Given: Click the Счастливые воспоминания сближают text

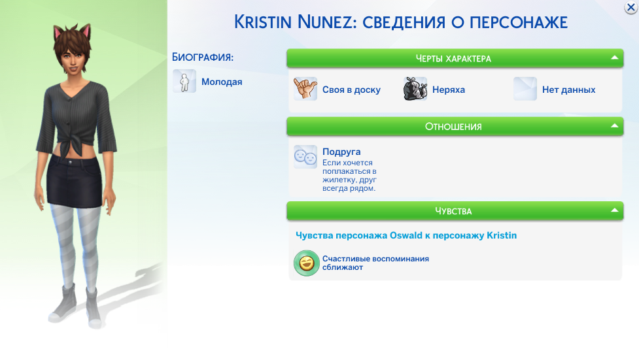Looking at the screenshot, I should (375, 263).
